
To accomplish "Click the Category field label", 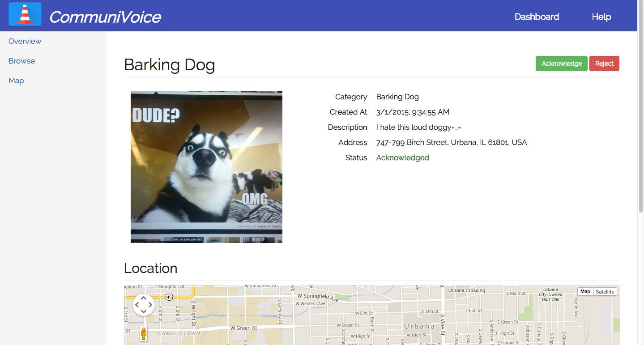I will [351, 97].
